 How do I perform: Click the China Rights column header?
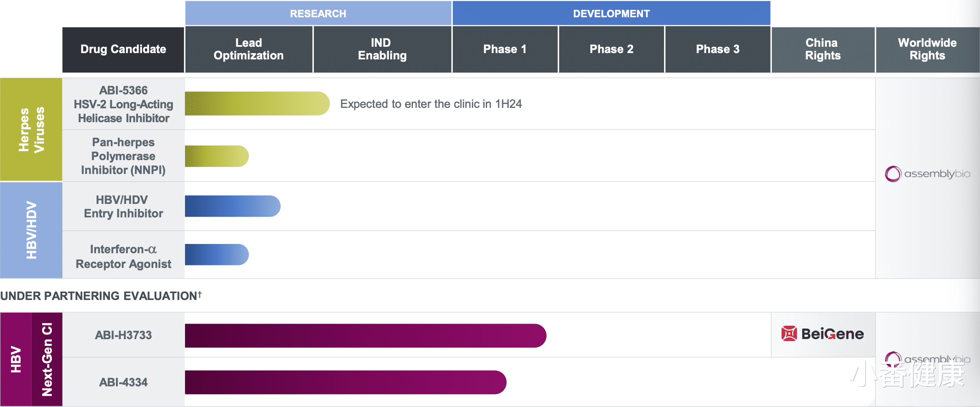[x=822, y=49]
